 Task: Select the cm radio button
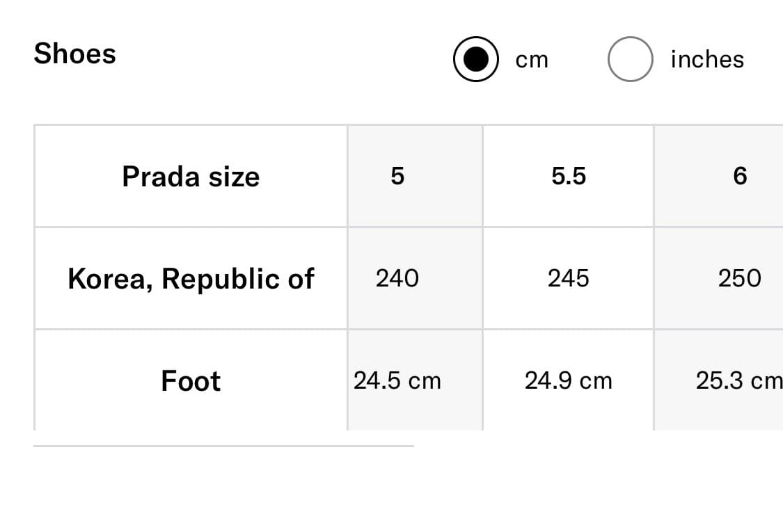coord(475,59)
